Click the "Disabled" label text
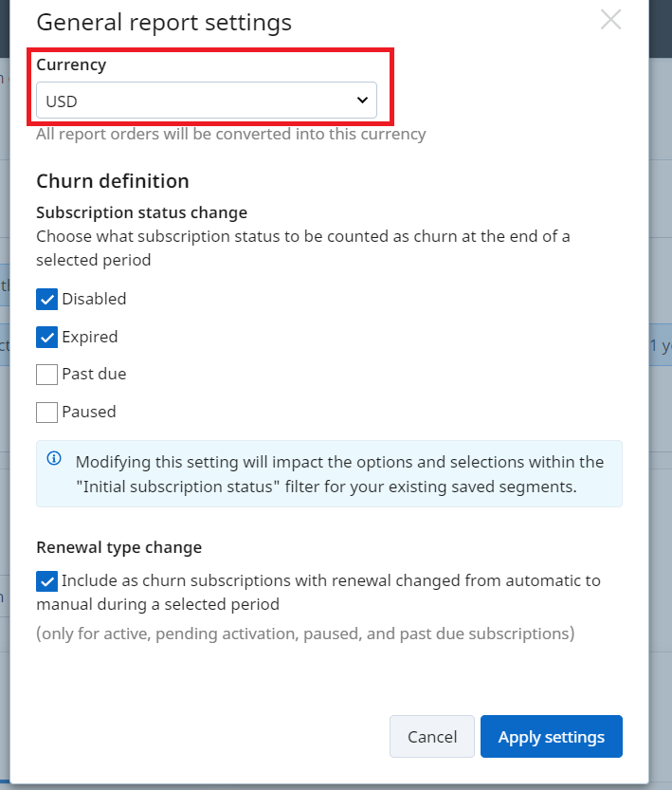Viewport: 672px width, 790px height. [x=93, y=299]
